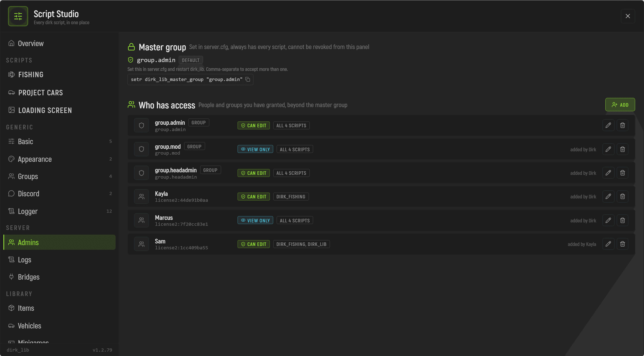The image size is (644, 356).
Task: Click the setr dirk_lib_master_group command box
Action: 190,80
